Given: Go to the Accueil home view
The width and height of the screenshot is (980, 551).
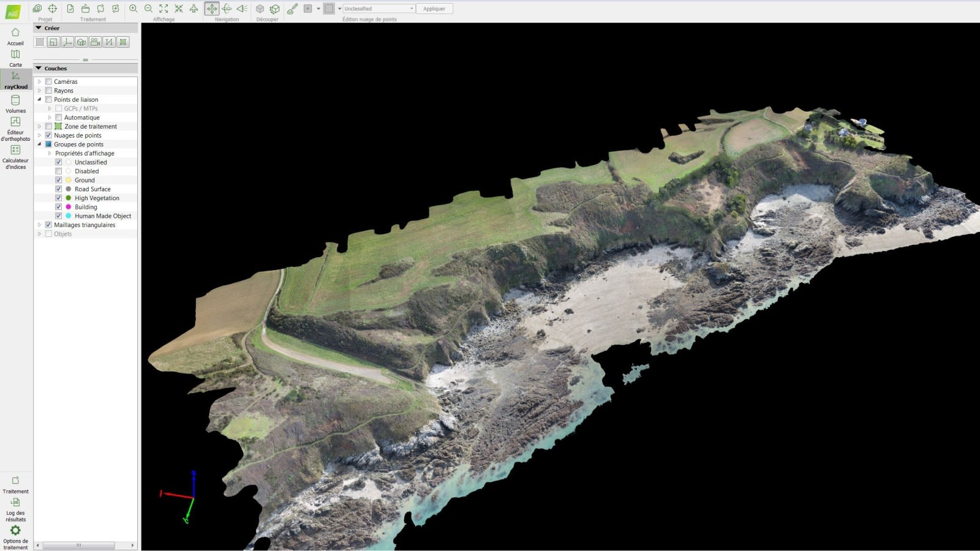Looking at the screenshot, I should [x=15, y=36].
